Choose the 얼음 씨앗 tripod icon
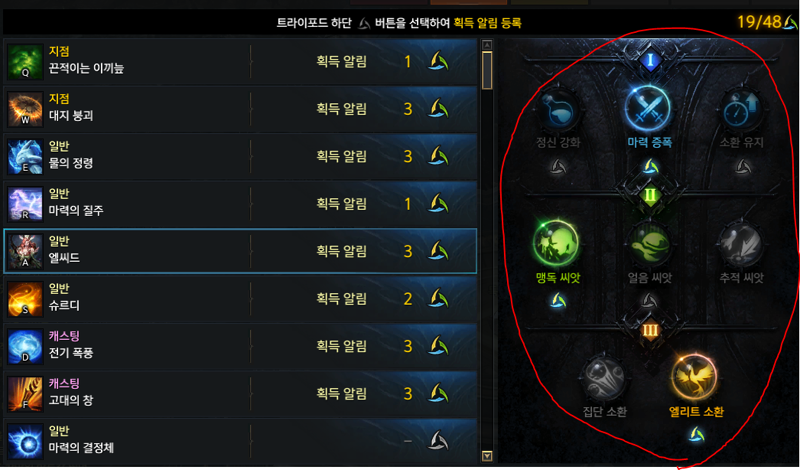800x470 pixels. tap(649, 244)
